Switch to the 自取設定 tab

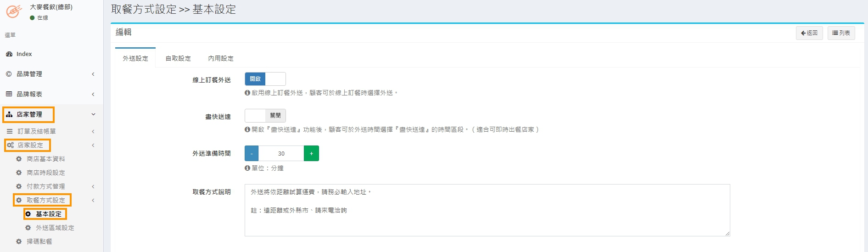pos(178,58)
